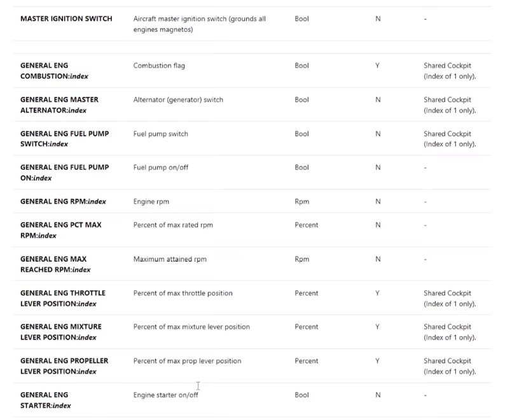The image size is (510, 420).
Task: Select the "Percent of max rated rpm" description
Action: pos(173,225)
